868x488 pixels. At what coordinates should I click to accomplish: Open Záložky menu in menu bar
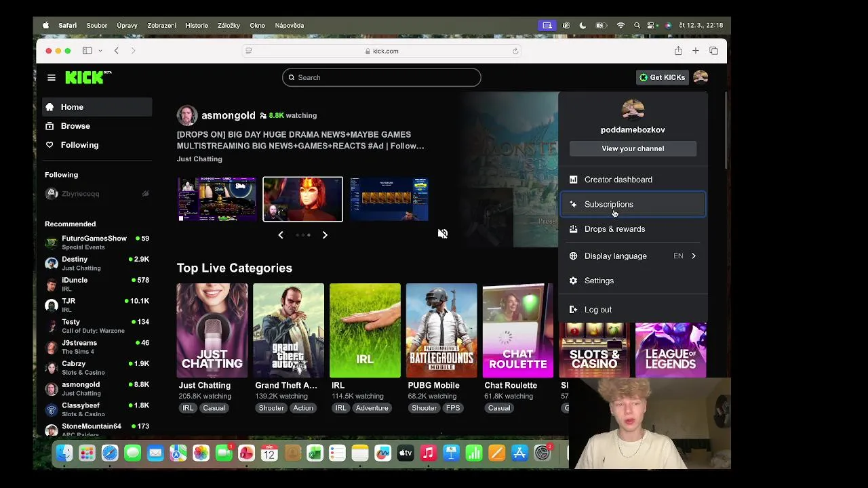coord(229,26)
